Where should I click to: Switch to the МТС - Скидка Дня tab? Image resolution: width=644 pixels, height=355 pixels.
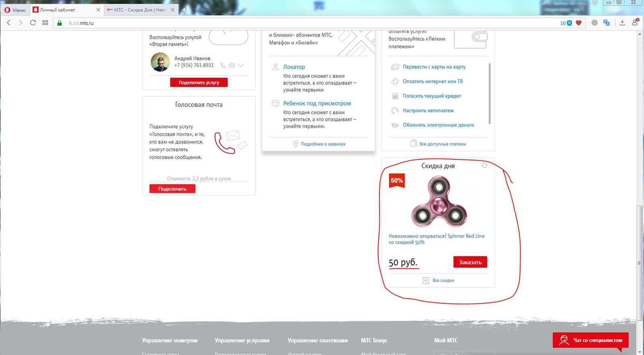[x=141, y=10]
